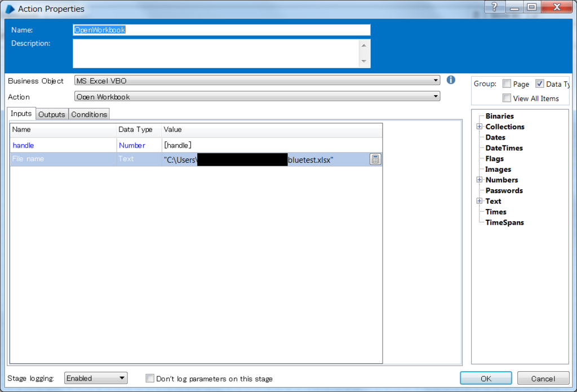This screenshot has width=577, height=392.
Task: Click the Blue Prism title bar logo
Action: pos(10,9)
